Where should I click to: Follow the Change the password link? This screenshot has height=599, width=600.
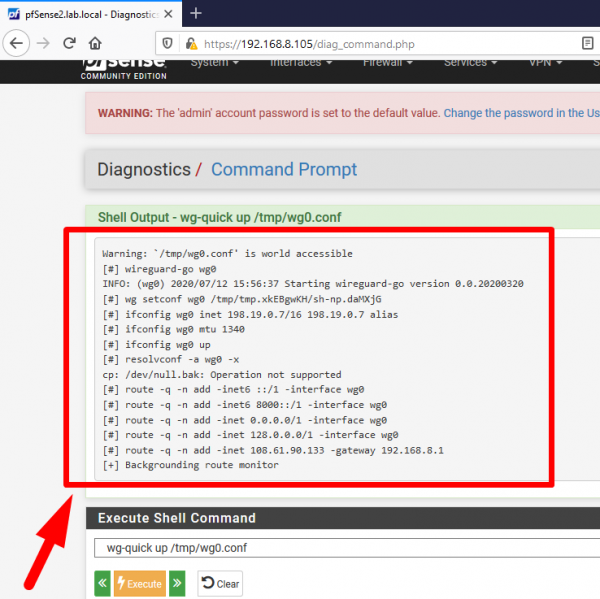(521, 114)
